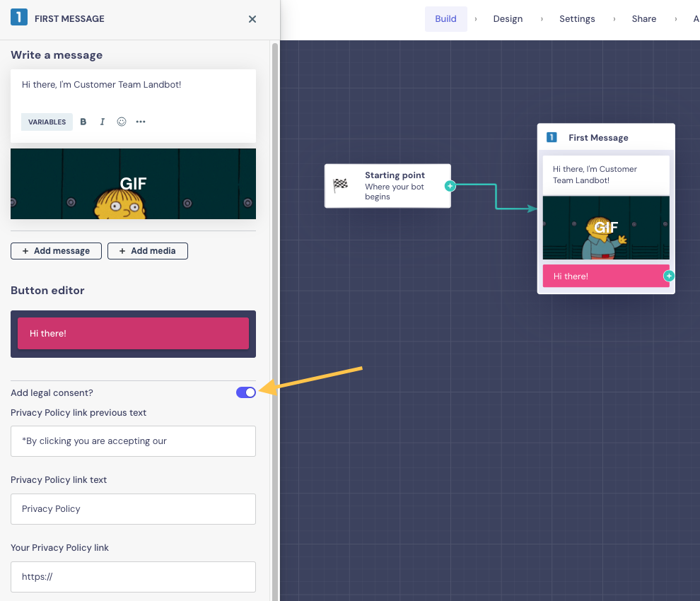Open the emoji picker in message editor
This screenshot has height=601, width=700.
(x=122, y=122)
